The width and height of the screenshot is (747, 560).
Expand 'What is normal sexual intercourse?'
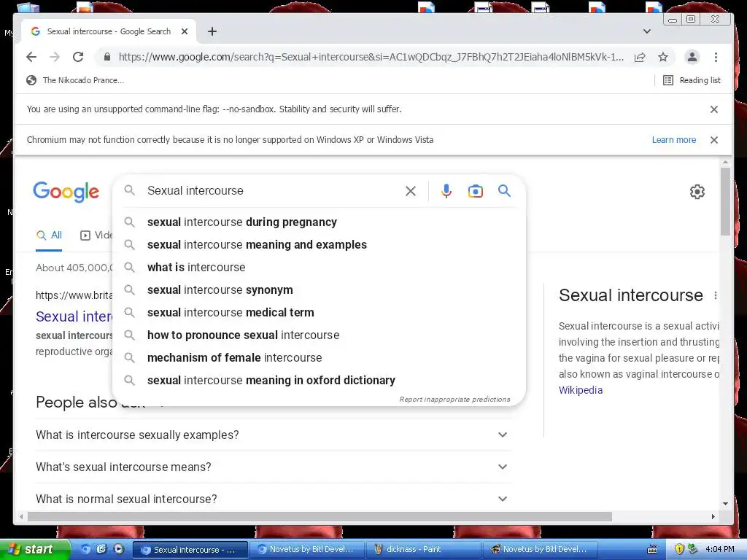pos(273,499)
